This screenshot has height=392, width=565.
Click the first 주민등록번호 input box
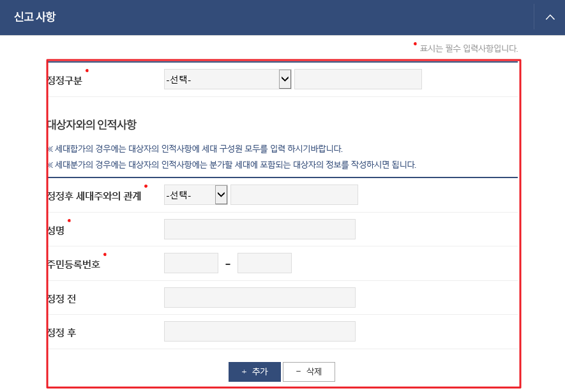coord(191,263)
